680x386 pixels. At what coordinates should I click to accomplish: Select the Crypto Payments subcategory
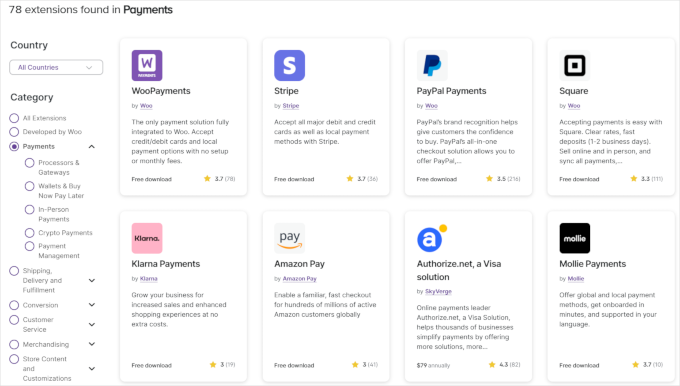29,233
